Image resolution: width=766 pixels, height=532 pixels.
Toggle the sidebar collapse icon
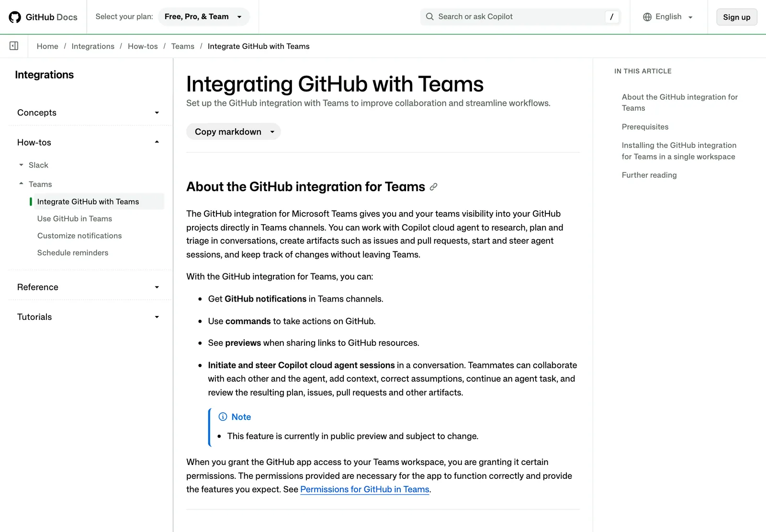14,46
